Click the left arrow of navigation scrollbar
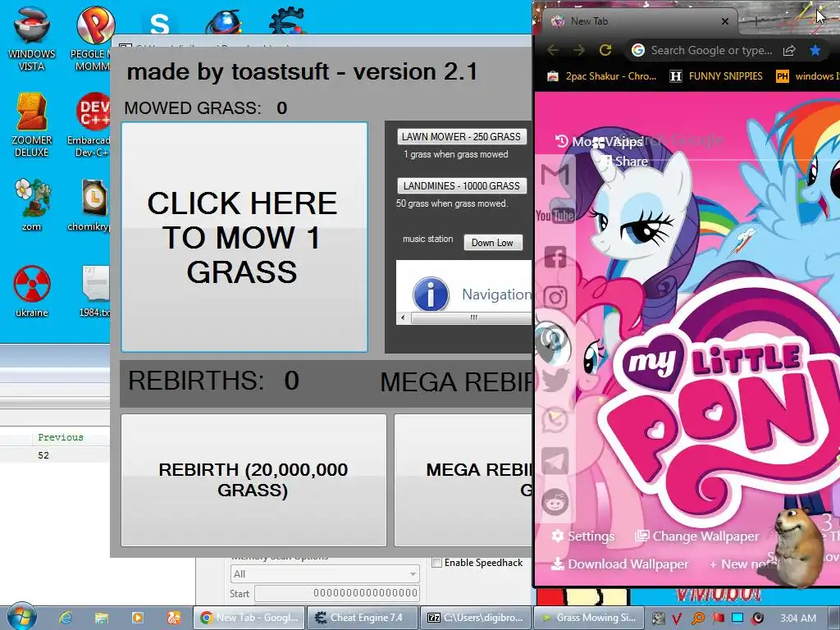 coord(403,317)
